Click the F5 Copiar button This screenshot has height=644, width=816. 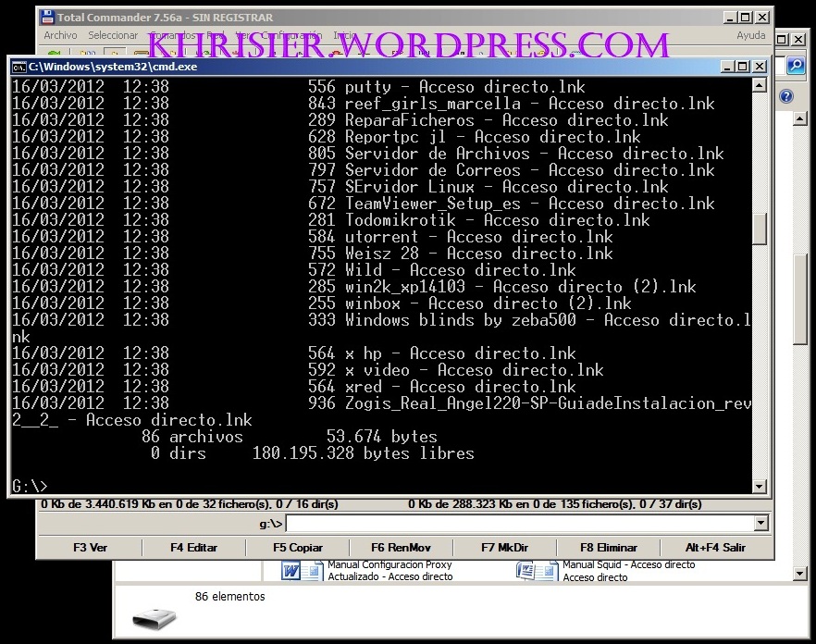click(x=298, y=548)
